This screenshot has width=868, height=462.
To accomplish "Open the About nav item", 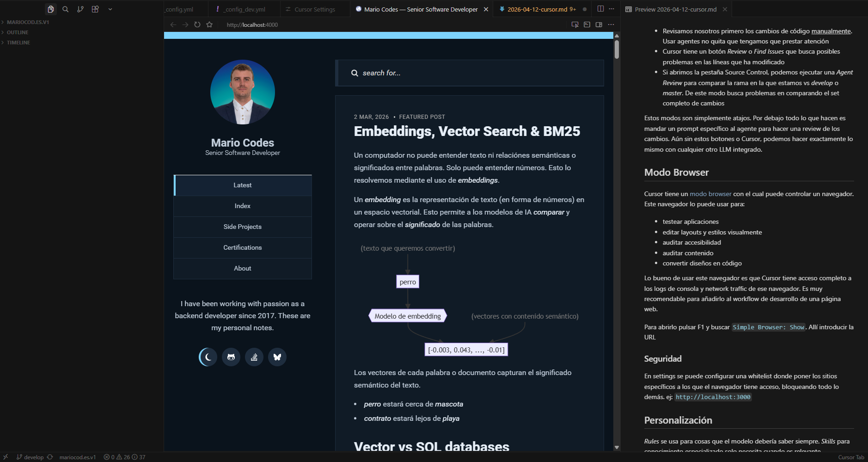I will pos(243,269).
